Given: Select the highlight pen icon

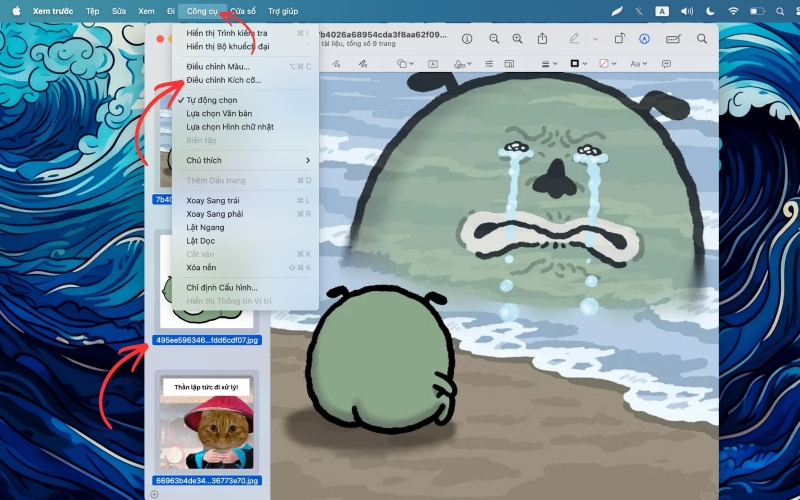Looking at the screenshot, I should point(574,38).
